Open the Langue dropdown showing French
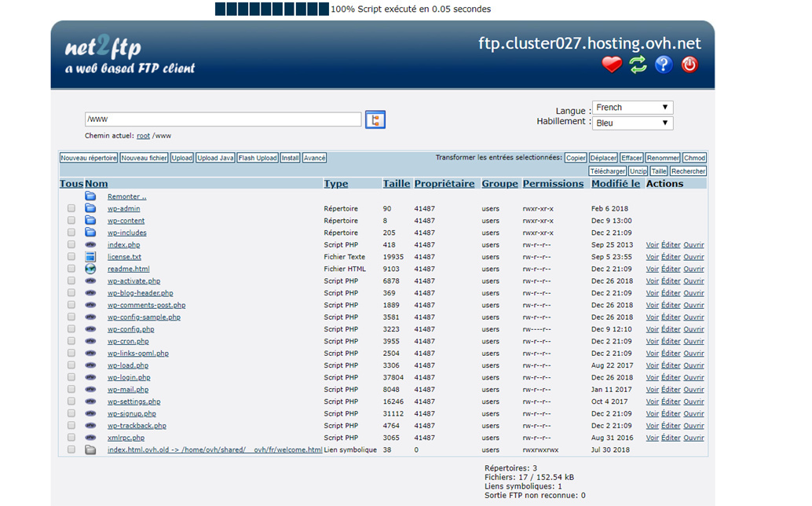 pos(632,108)
